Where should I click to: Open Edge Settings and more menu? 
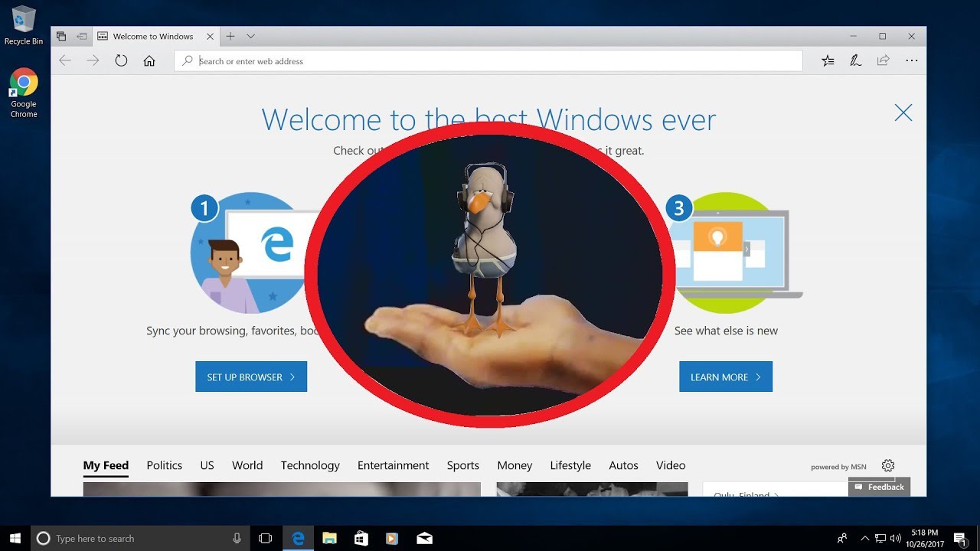[x=911, y=60]
